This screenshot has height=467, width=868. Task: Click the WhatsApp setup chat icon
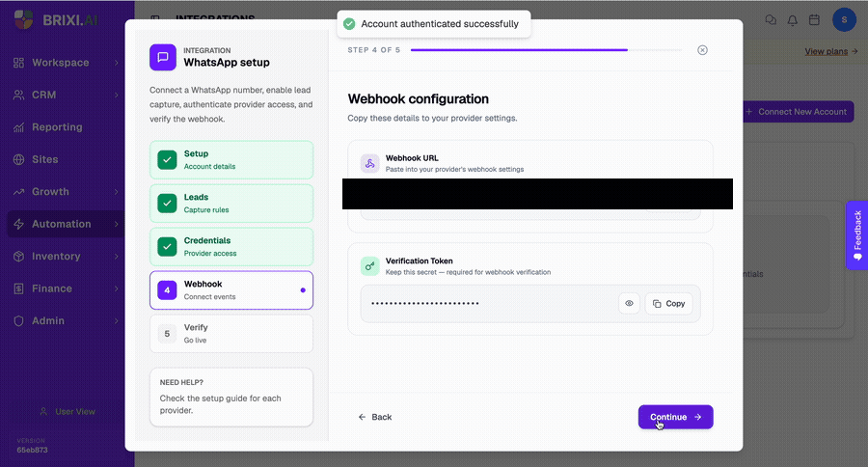click(x=163, y=57)
